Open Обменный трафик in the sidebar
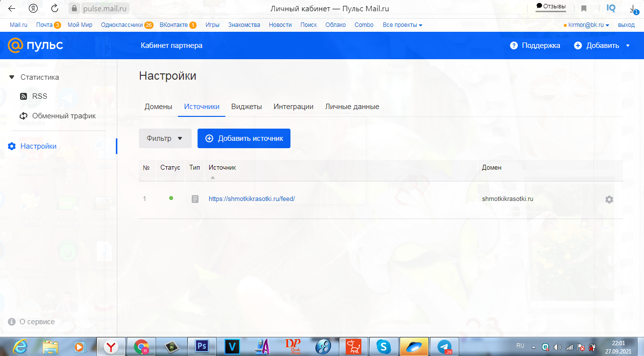 pyautogui.click(x=64, y=116)
